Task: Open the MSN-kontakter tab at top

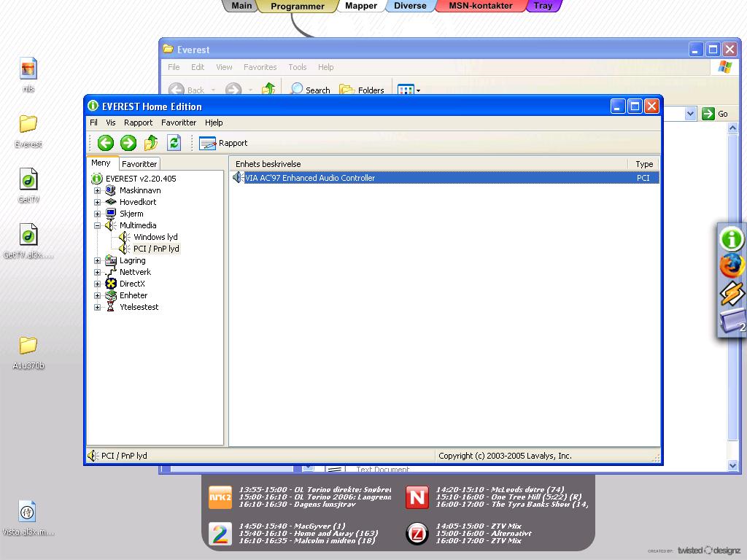Action: [480, 6]
